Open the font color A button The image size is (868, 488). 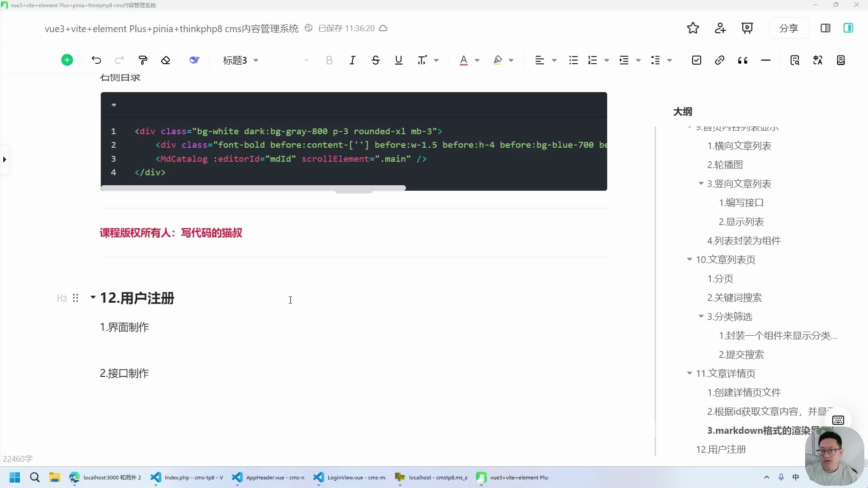coord(463,60)
